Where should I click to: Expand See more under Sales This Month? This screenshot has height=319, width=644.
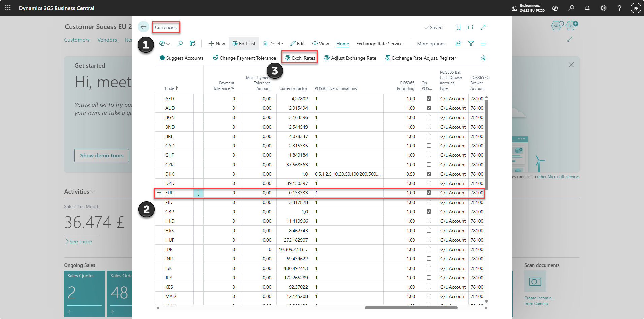pos(78,242)
